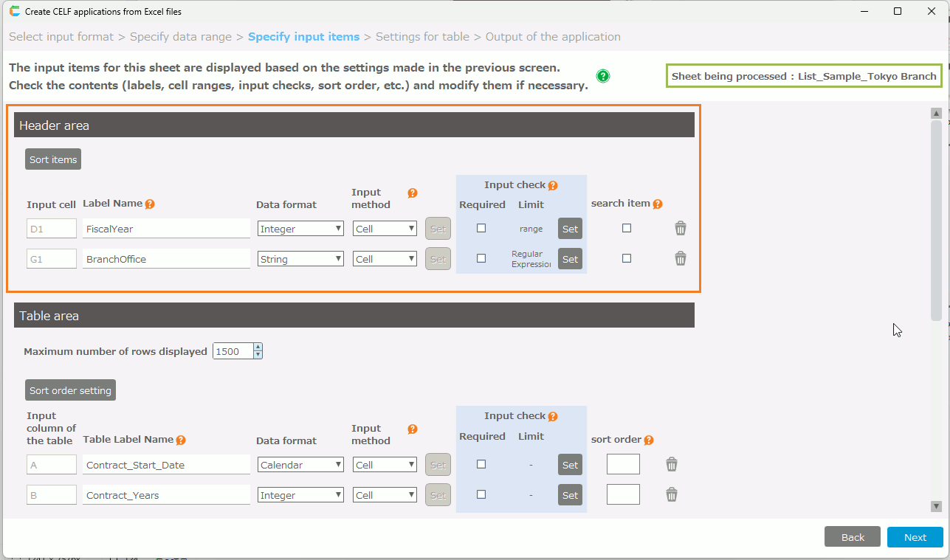
Task: Delete the BranchOffice row with the trash icon
Action: tap(681, 259)
